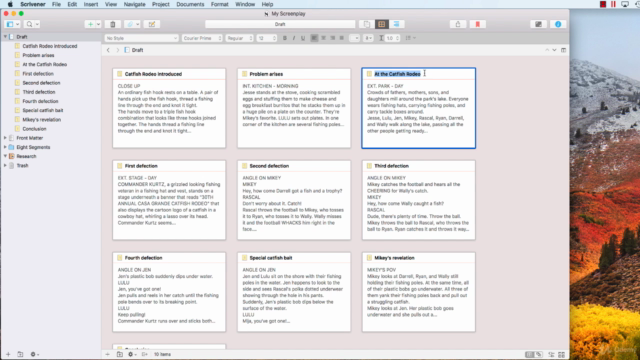Open Quick Reference edit icon
This screenshot has height=360, width=640.
coord(152,24)
